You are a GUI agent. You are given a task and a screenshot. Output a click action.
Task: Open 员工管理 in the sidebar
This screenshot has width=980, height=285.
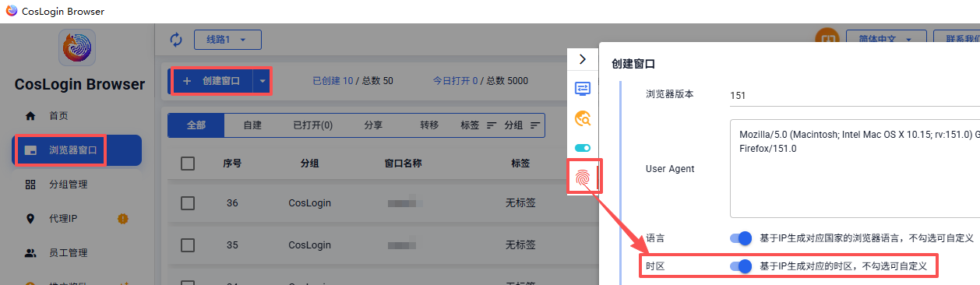(68, 253)
